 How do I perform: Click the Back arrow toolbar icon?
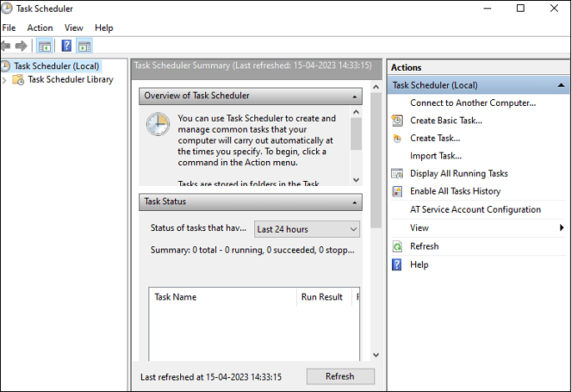coord(7,46)
